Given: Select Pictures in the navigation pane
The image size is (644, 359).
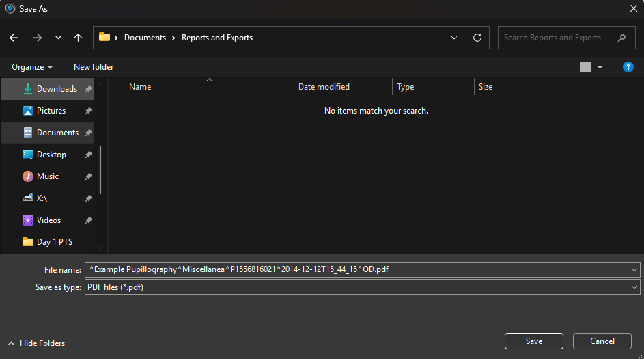Looking at the screenshot, I should pos(51,111).
